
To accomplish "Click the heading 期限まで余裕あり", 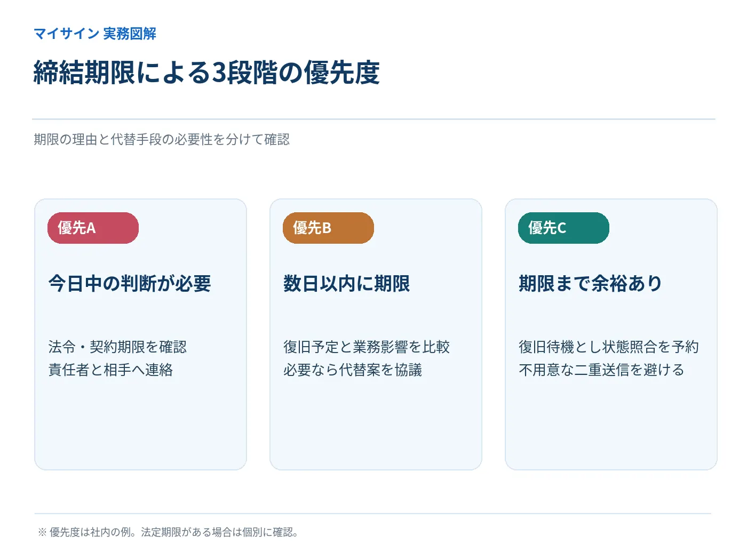I will (x=591, y=283).
